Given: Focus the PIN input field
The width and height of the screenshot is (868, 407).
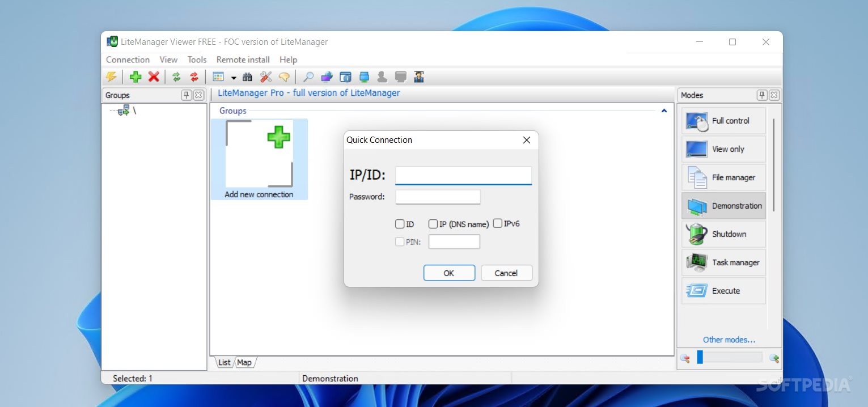Looking at the screenshot, I should click(x=454, y=242).
